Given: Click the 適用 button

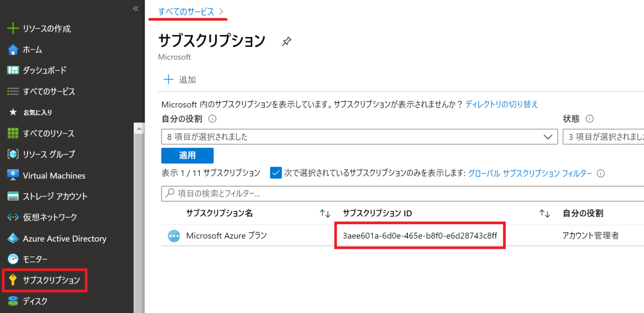Looking at the screenshot, I should click(x=187, y=155).
